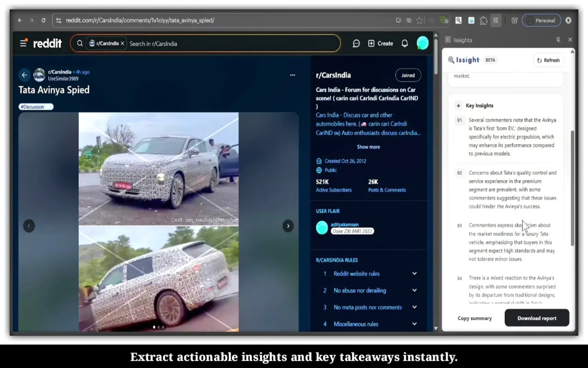
Task: Click the Create post button
Action: click(381, 43)
